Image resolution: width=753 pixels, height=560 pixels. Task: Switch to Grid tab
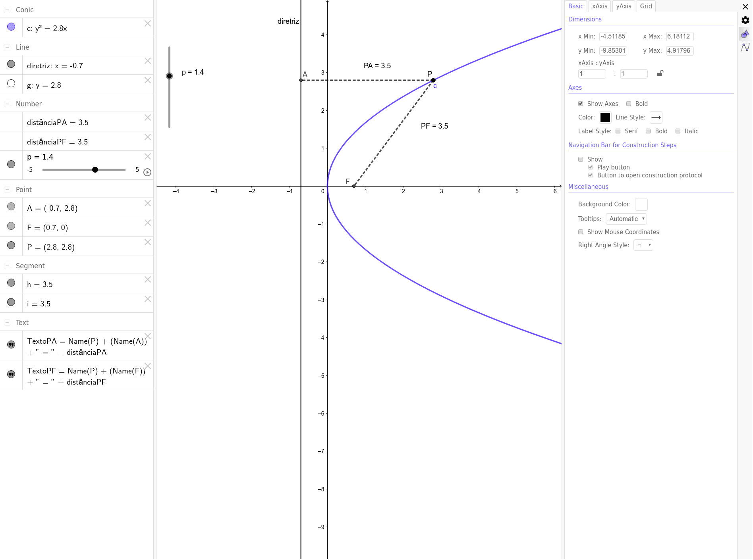(x=646, y=6)
